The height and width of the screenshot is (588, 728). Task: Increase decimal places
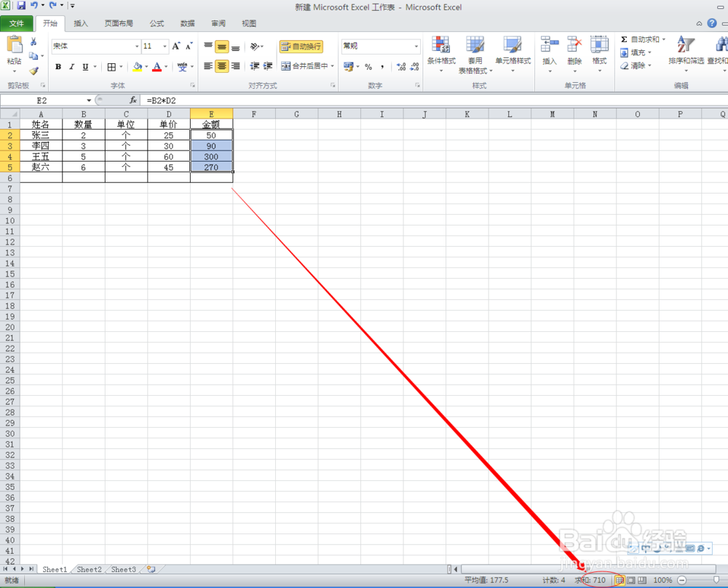[401, 67]
